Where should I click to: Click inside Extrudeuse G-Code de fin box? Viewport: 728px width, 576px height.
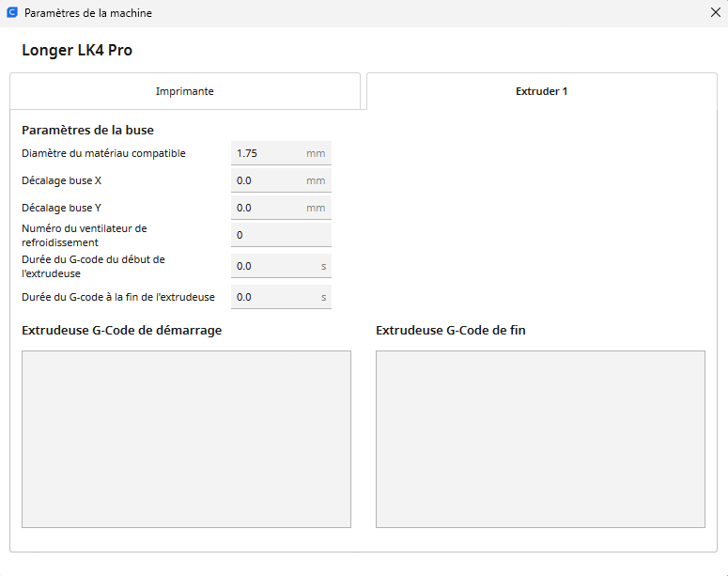(540, 439)
